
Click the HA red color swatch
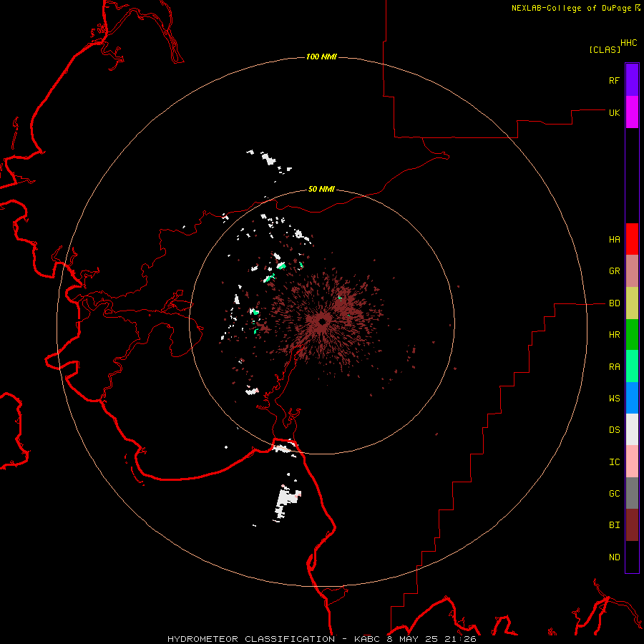[632, 239]
